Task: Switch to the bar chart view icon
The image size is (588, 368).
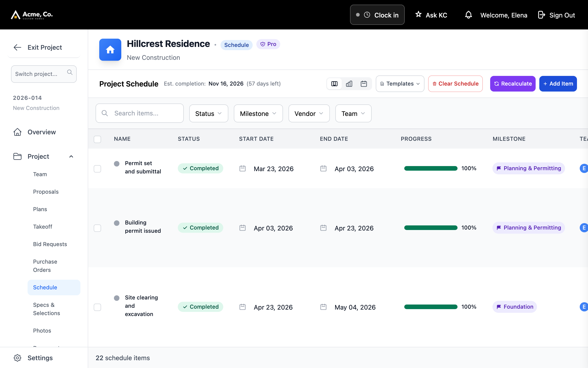Action: tap(349, 84)
